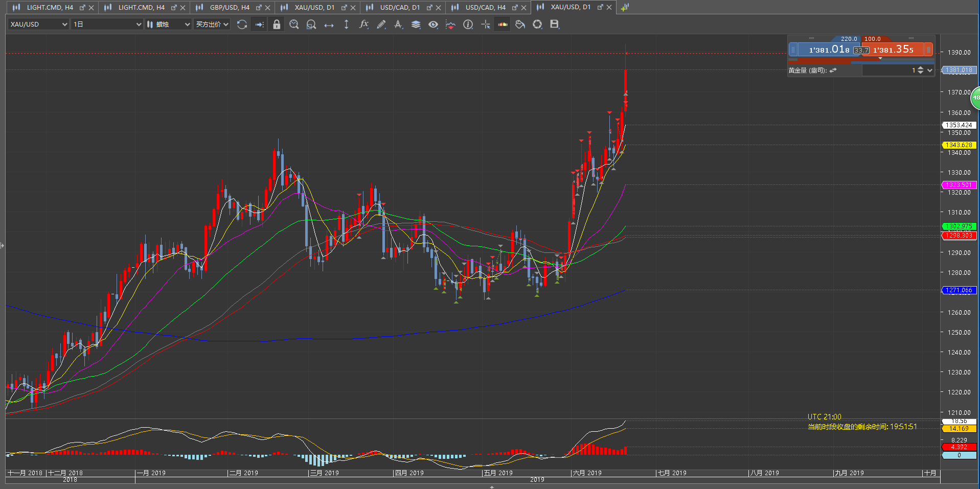This screenshot has height=489, width=980.
Task: Open the XAU/USD instrument dropdown
Action: coord(38,25)
